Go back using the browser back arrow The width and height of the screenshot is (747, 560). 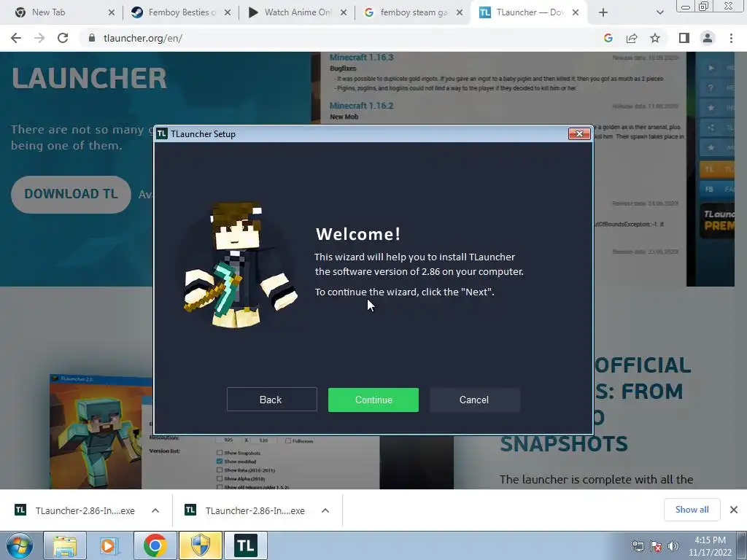pyautogui.click(x=16, y=38)
